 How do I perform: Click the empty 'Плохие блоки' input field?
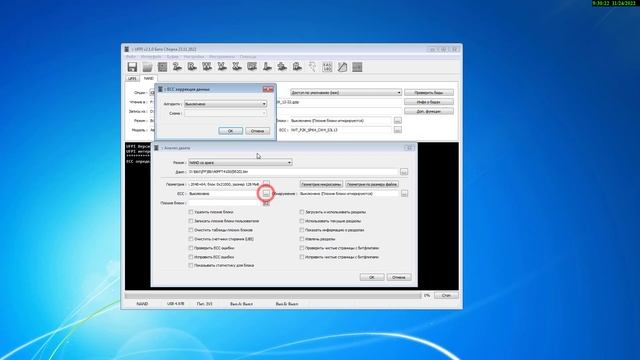(x=224, y=203)
